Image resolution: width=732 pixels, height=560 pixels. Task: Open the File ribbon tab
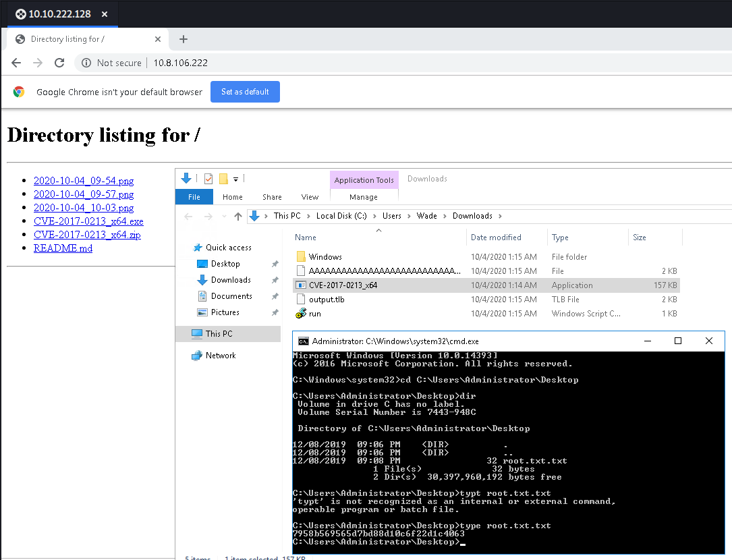[x=194, y=197]
